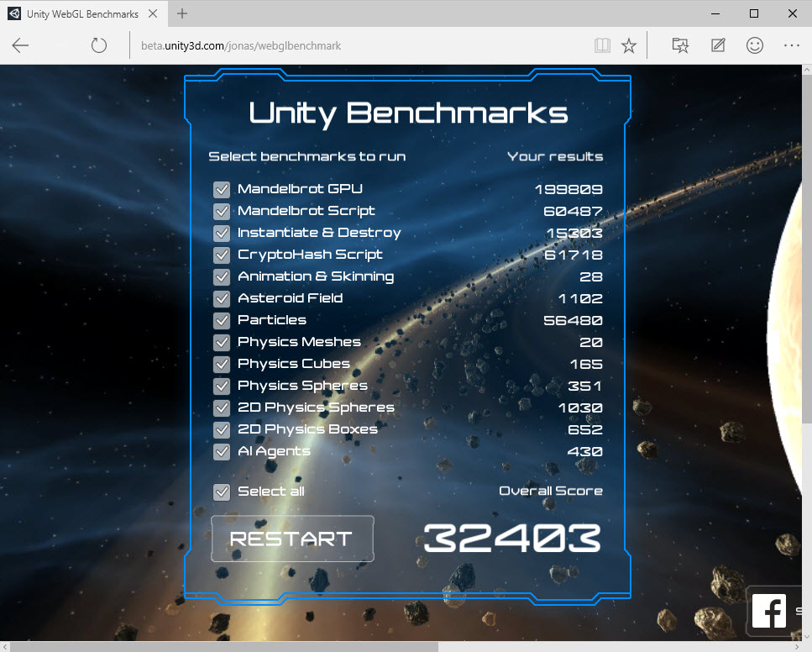This screenshot has height=652, width=812.
Task: Select the Unity WebGL Benchmarks tab
Action: coord(83,13)
